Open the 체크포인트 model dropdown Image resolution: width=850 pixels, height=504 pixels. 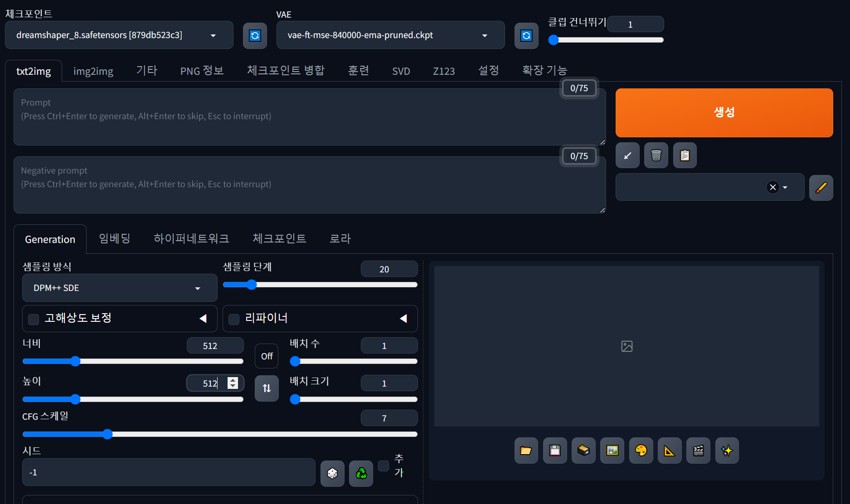click(119, 35)
